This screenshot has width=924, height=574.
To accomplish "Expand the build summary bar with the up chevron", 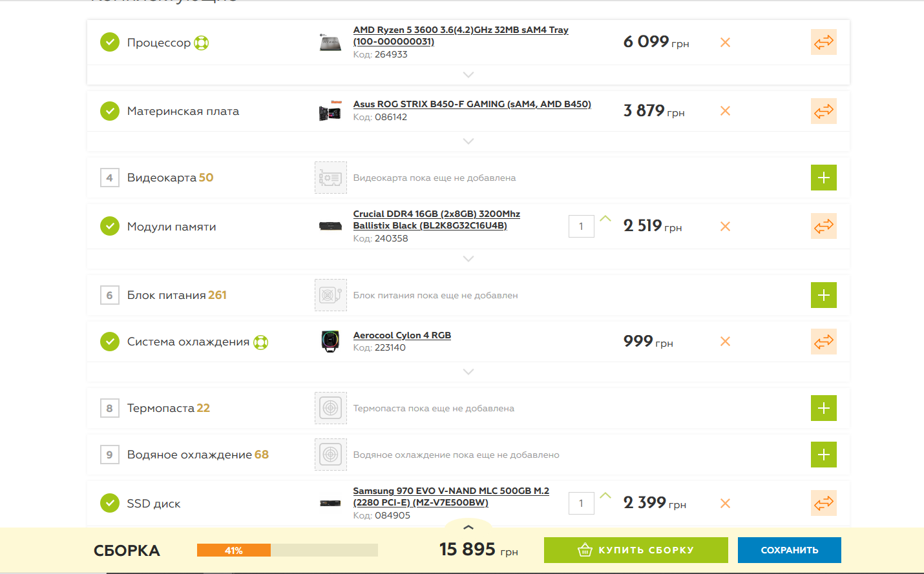I will coord(468,528).
